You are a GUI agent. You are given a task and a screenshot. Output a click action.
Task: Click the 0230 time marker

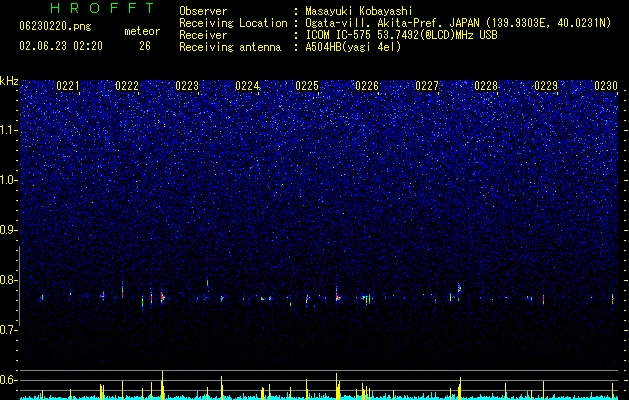(x=606, y=86)
